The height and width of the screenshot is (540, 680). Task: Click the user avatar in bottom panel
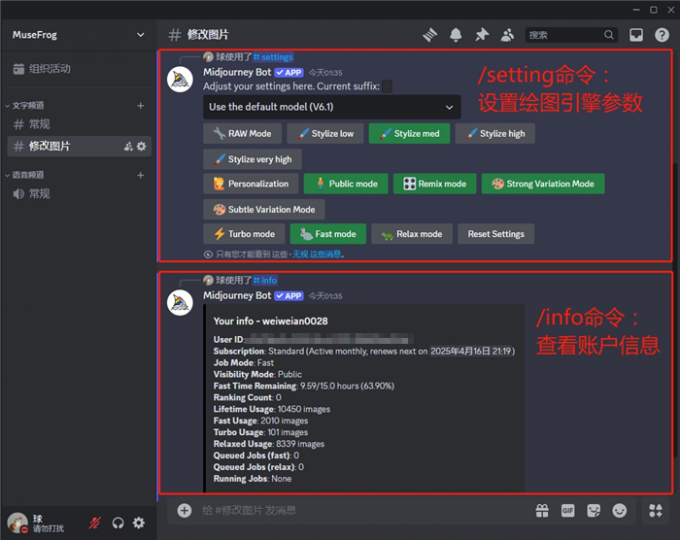pos(18,523)
